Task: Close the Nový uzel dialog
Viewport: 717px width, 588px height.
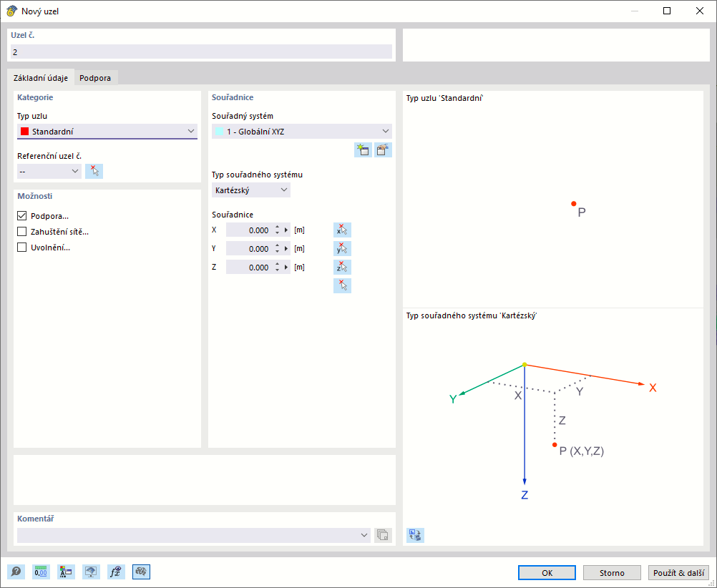Action: coord(700,11)
